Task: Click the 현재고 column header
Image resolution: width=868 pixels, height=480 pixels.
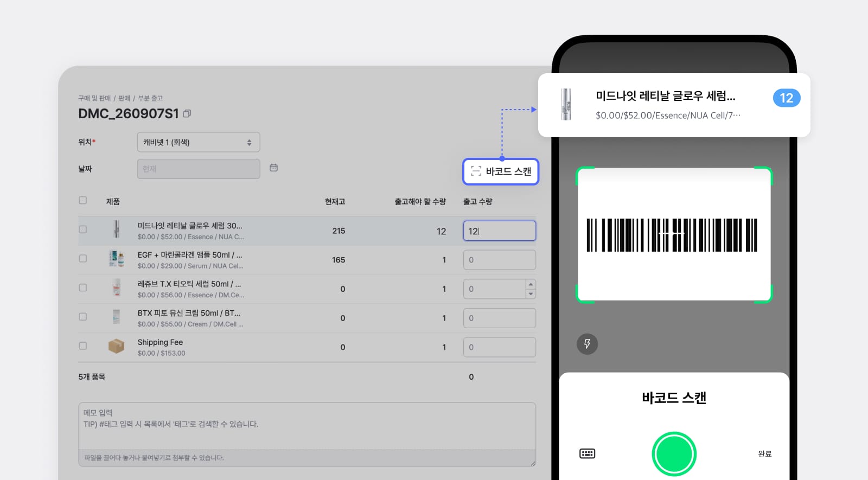Action: (335, 202)
